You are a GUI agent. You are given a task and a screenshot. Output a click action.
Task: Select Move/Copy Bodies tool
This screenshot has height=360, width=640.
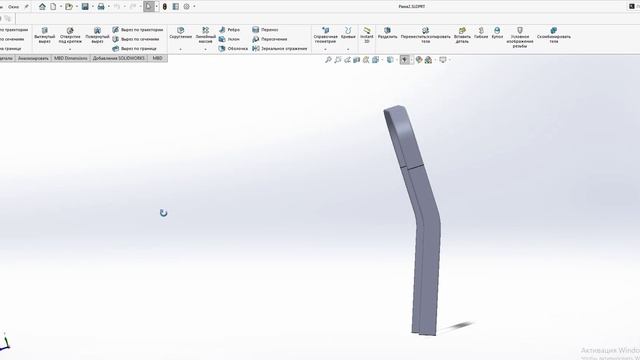pos(425,36)
